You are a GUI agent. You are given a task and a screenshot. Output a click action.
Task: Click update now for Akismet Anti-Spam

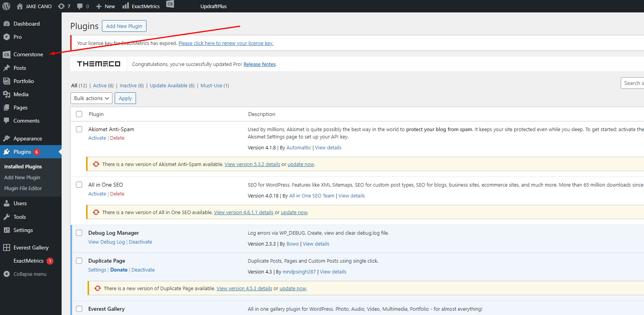pos(301,164)
